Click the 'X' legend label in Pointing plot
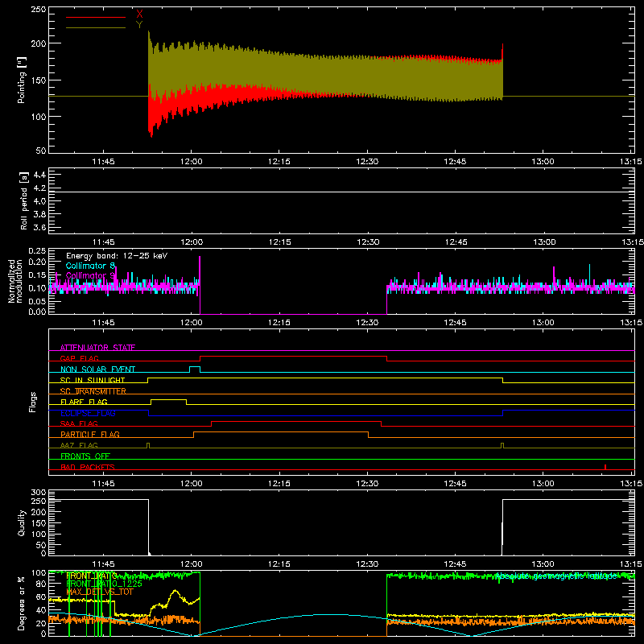The height and width of the screenshot is (644, 644). pos(139,14)
